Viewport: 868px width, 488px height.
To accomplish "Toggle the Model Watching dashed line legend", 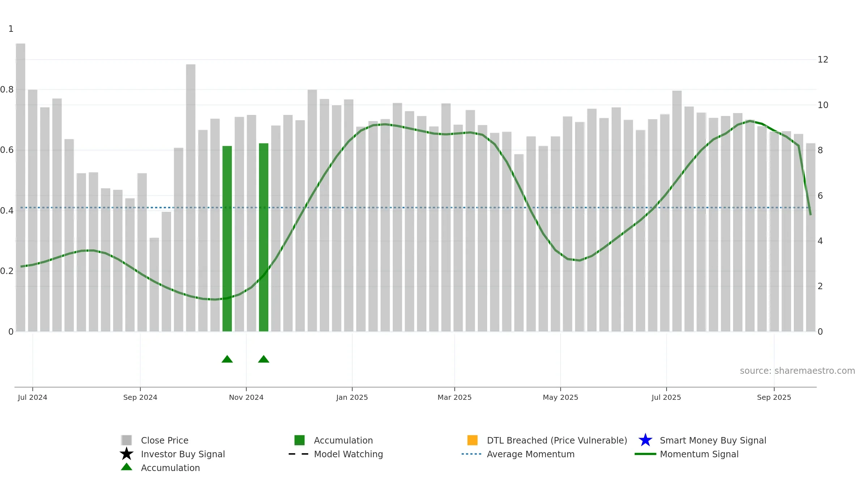I will 299,454.
